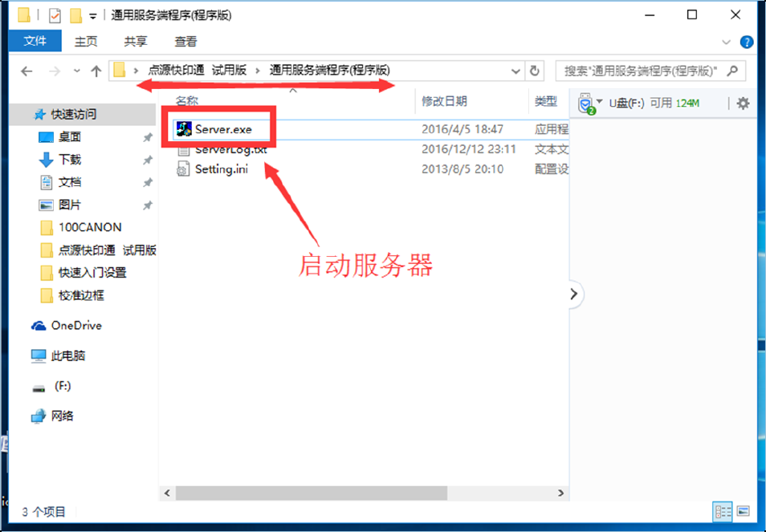
Task: Switch to details list view
Action: [x=723, y=511]
